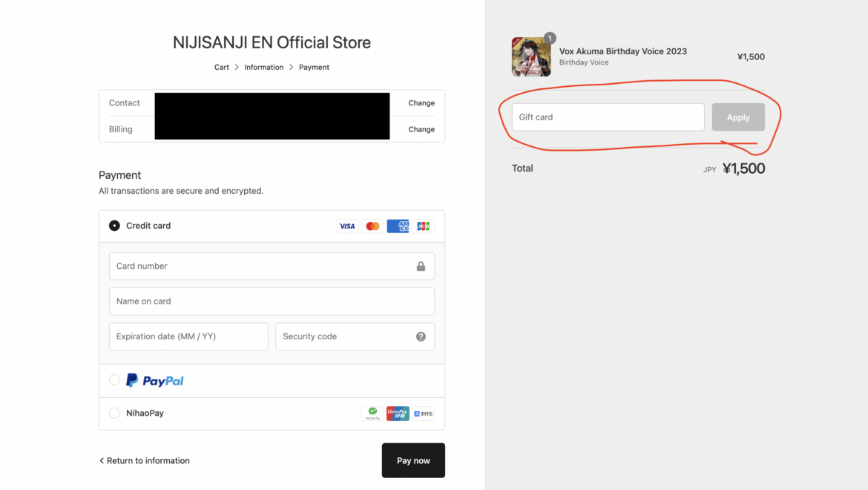868x490 pixels.
Task: Click the UnionPay icon beside NihaoPay
Action: 397,414
